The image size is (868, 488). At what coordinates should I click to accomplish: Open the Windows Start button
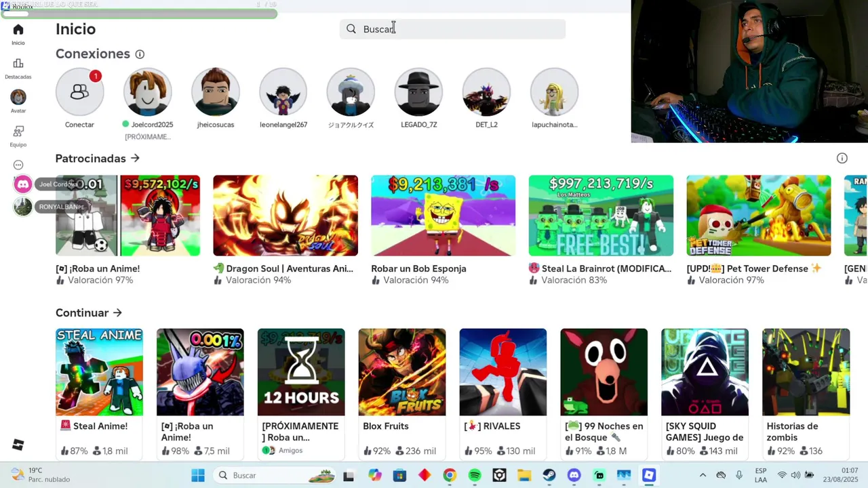(x=198, y=476)
